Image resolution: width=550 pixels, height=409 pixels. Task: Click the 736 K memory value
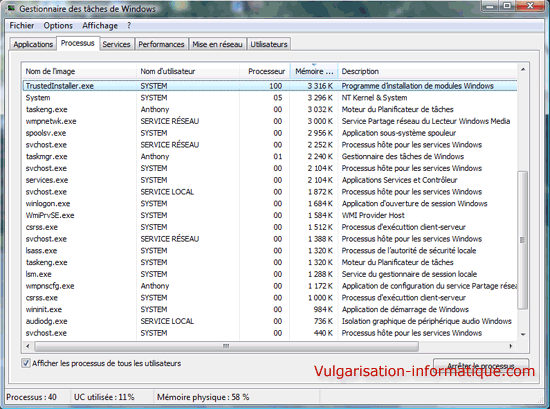[323, 321]
